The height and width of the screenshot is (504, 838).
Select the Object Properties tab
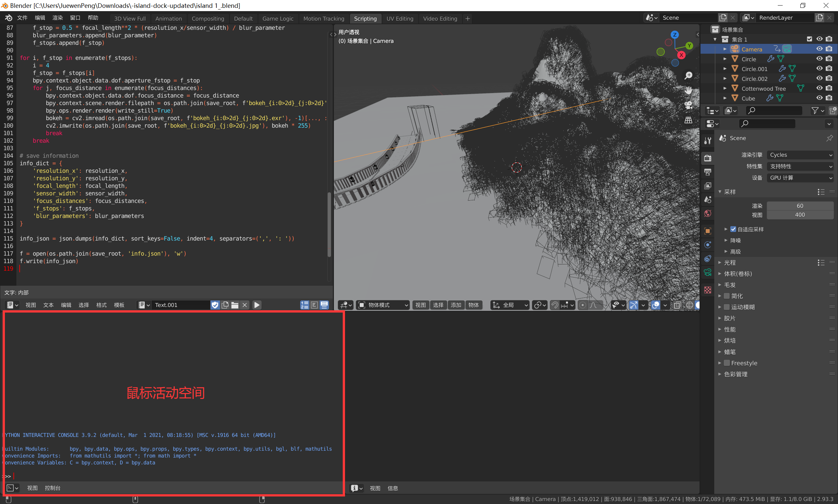click(x=708, y=231)
